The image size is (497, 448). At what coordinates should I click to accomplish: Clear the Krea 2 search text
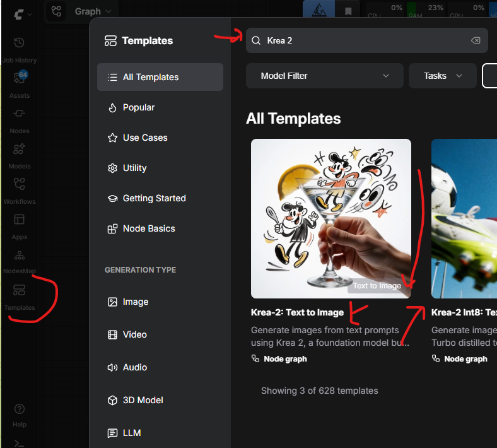pos(476,40)
